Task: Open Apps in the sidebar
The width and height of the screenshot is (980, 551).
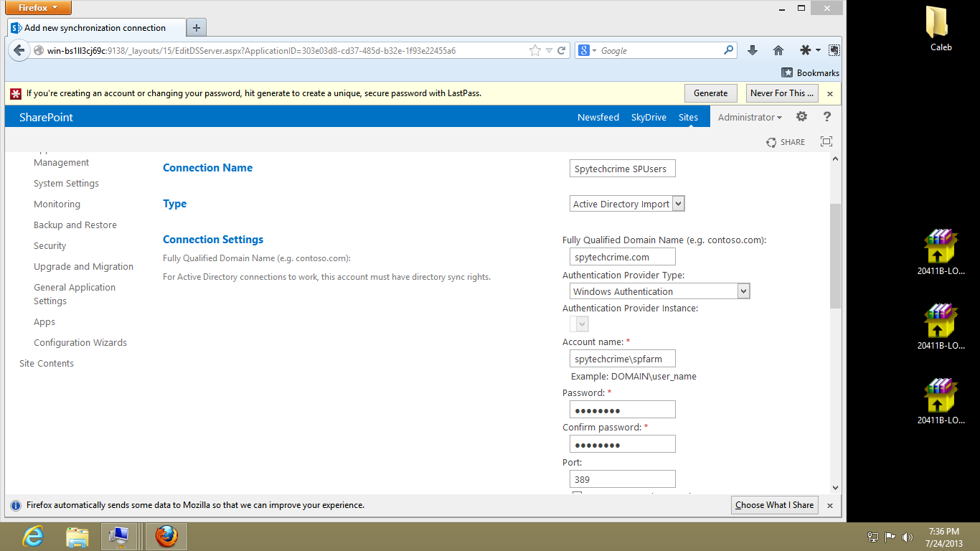Action: click(x=44, y=322)
